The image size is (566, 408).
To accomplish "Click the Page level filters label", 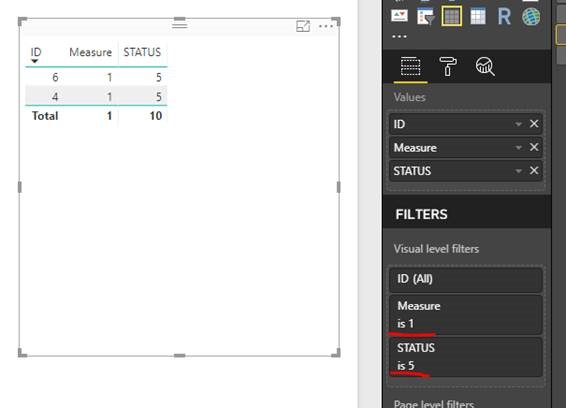I will [434, 404].
